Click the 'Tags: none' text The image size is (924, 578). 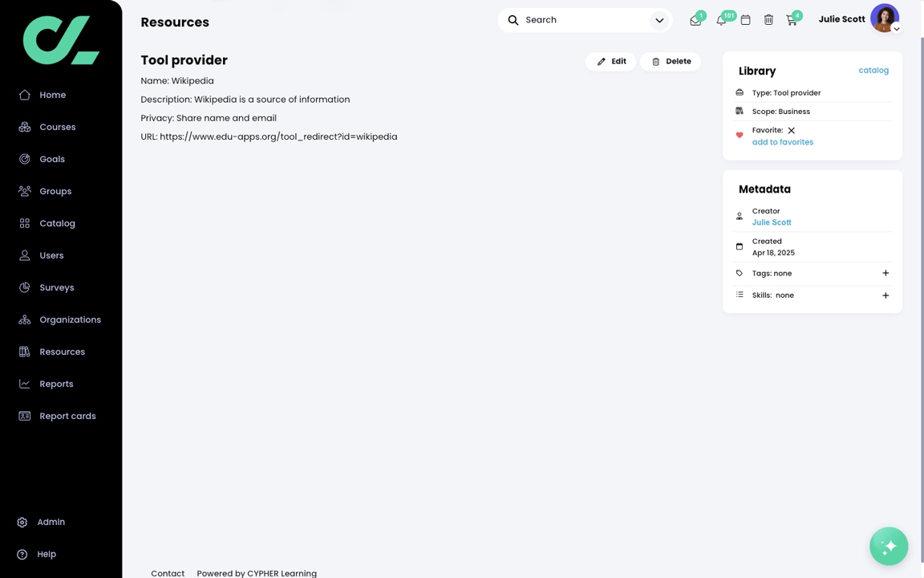(772, 273)
